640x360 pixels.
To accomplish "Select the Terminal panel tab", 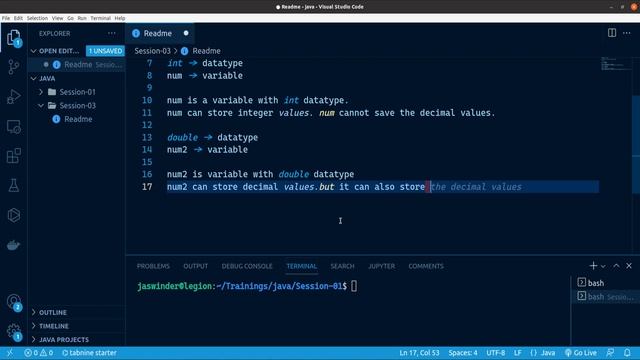I will point(302,266).
